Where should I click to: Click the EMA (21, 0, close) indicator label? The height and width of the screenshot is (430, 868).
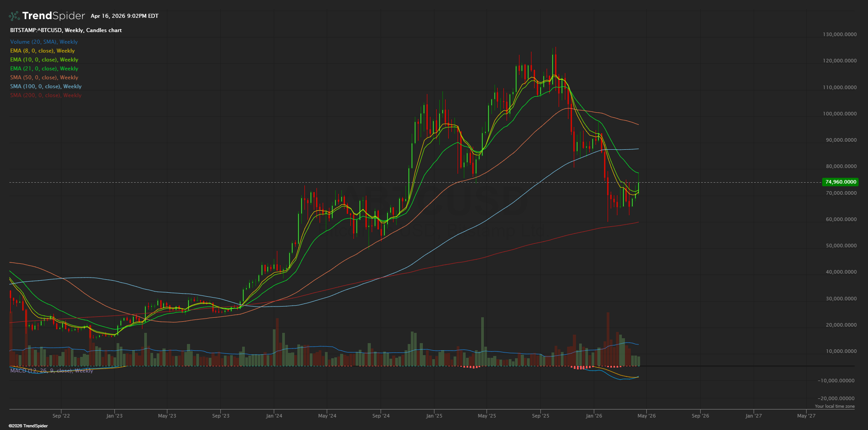pos(44,69)
